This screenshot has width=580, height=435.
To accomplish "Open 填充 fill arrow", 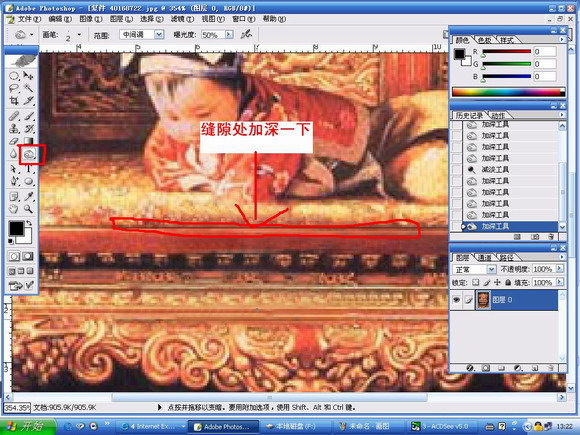I will click(560, 283).
